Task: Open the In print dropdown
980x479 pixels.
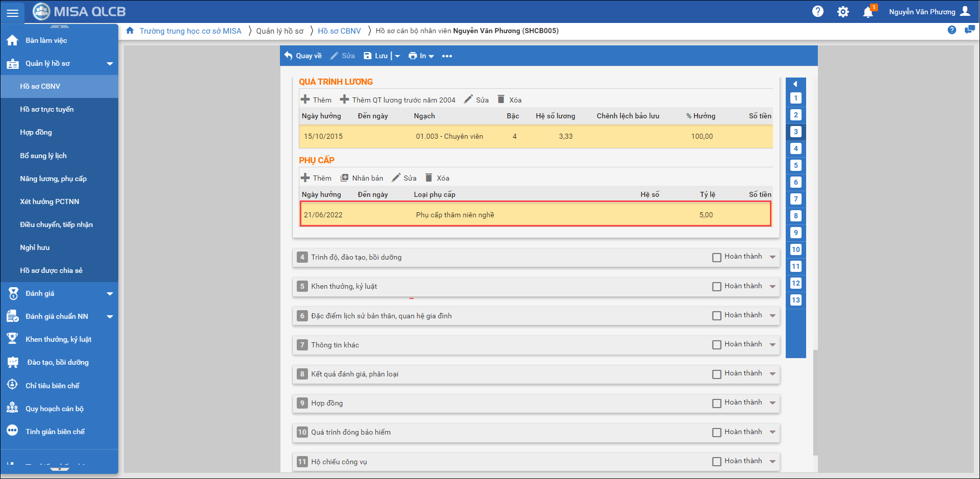Action: point(421,56)
